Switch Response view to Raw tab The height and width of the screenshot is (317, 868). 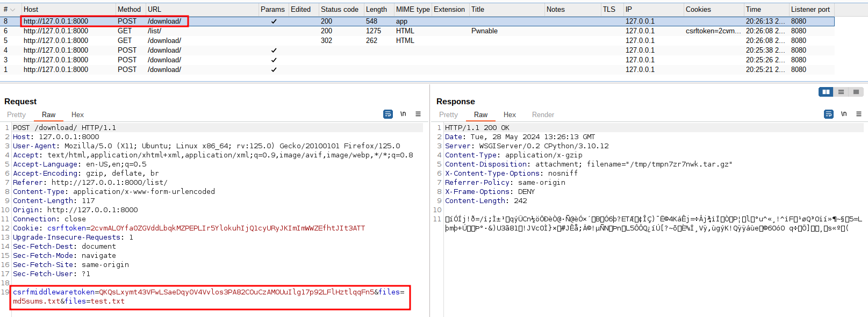pos(480,114)
